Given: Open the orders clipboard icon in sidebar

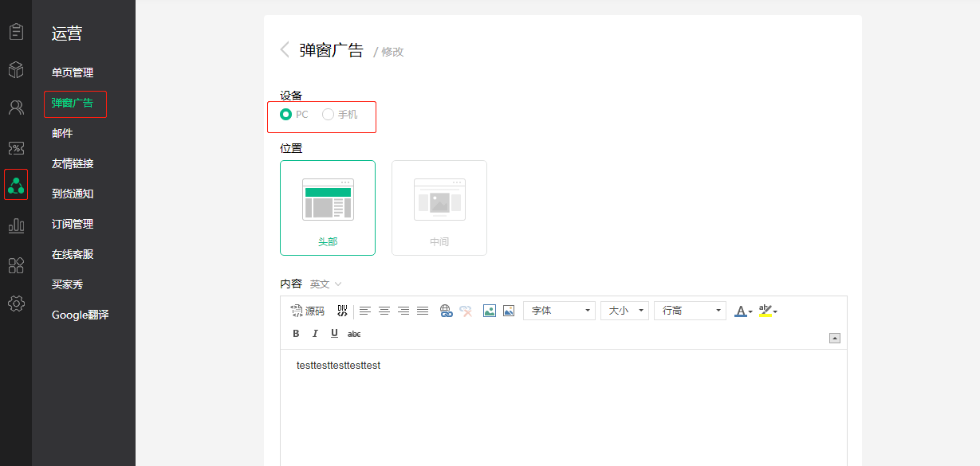Looking at the screenshot, I should (16, 33).
